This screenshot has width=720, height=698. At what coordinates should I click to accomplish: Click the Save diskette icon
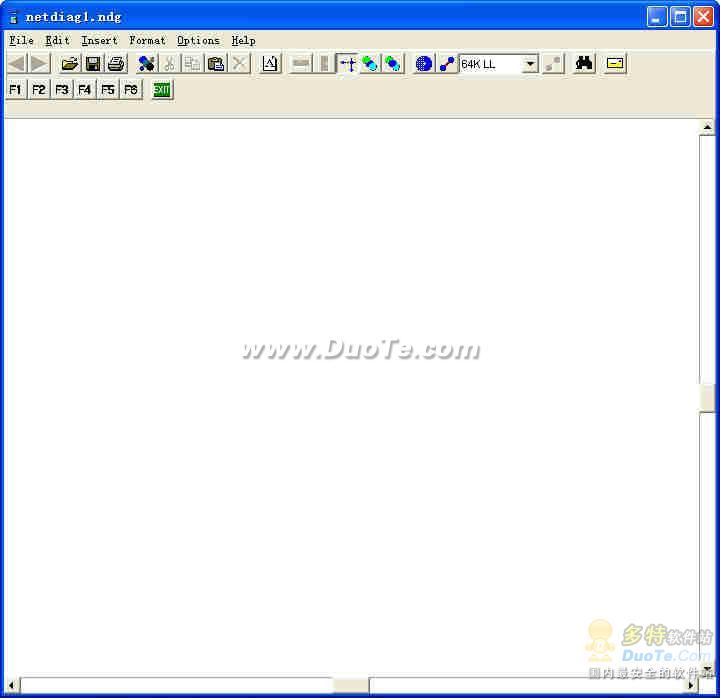point(93,64)
